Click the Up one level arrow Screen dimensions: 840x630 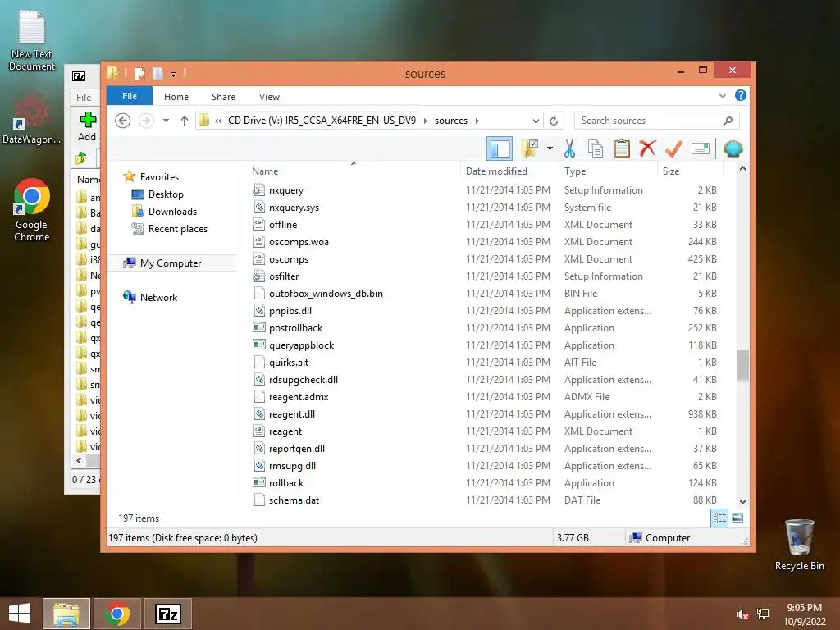(x=185, y=121)
